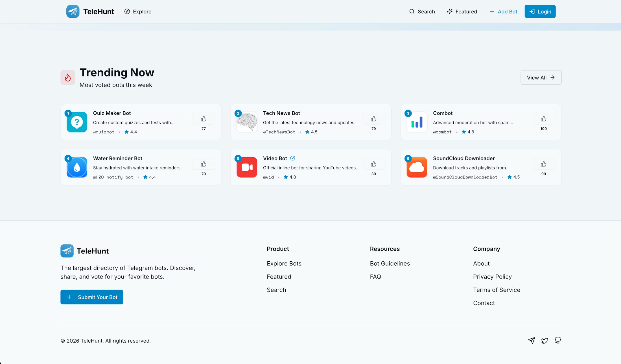
Task: Like Tech News Bot with thumbs-up
Action: coord(373,119)
